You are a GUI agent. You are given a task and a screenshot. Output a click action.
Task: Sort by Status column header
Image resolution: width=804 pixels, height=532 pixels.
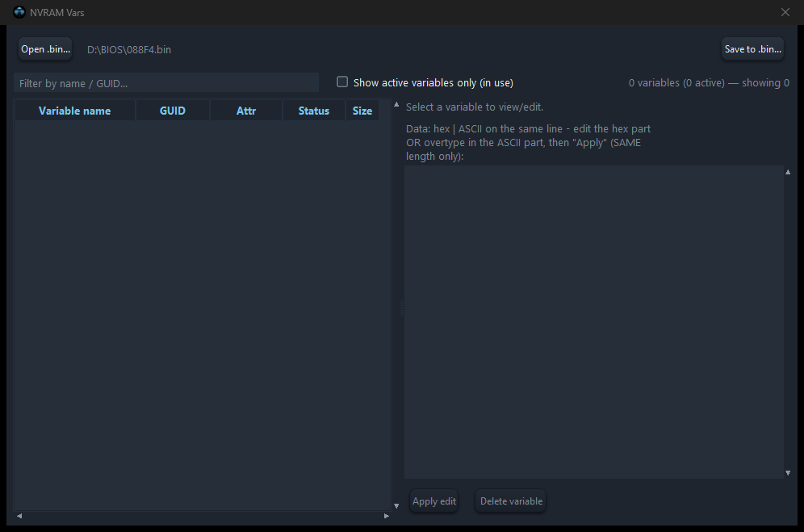tap(314, 111)
